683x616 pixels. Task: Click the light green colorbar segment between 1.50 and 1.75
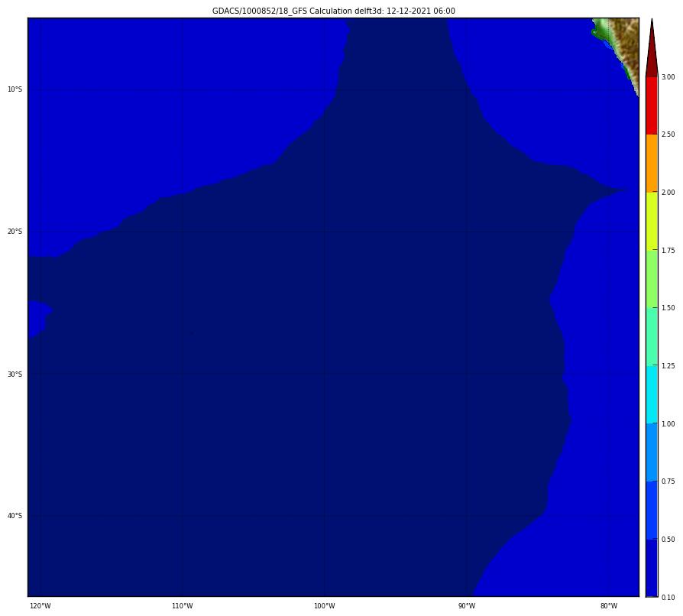click(651, 279)
